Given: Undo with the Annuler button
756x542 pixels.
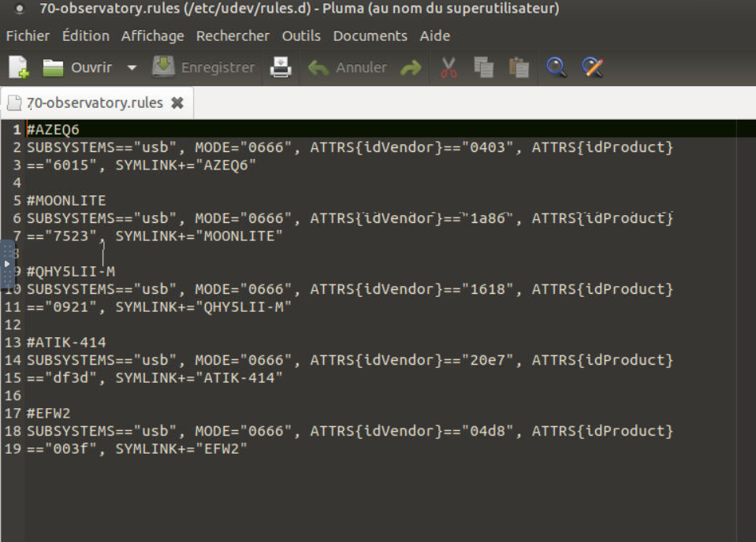Looking at the screenshot, I should 348,68.
